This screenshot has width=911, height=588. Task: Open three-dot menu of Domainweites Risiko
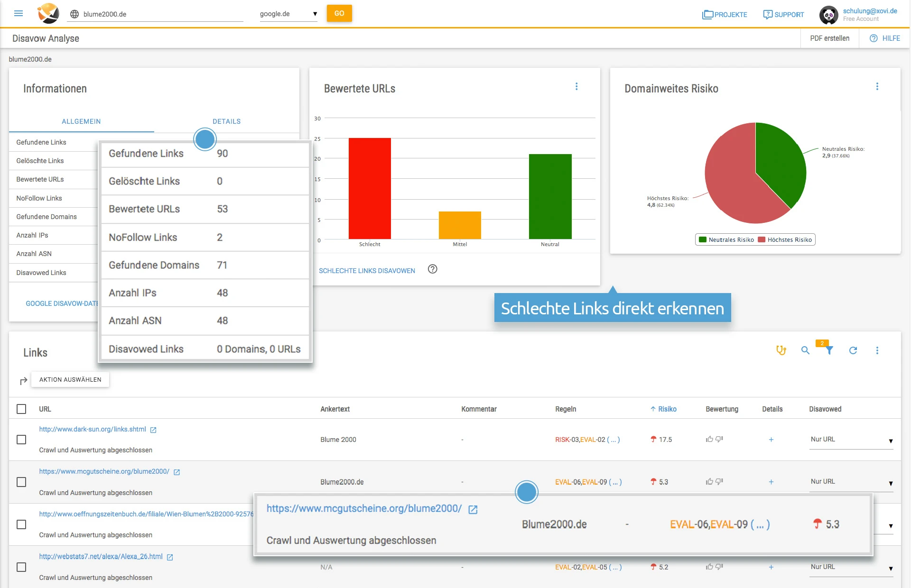click(x=877, y=86)
